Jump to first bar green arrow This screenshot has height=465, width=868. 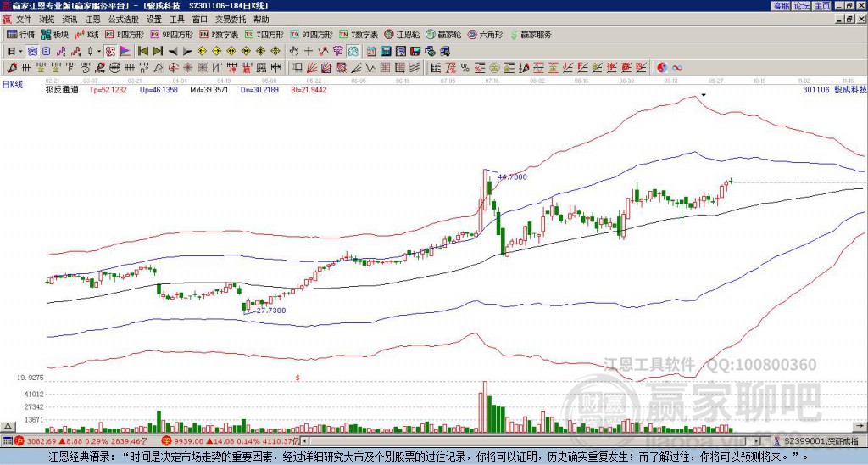142,52
